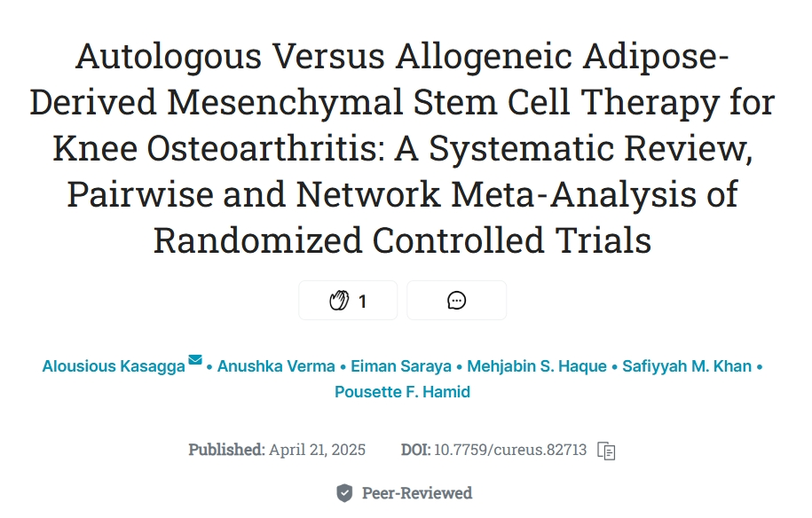Click "Autologous Versus Allogeneic" in the title
812x518 pixels.
tap(231, 57)
